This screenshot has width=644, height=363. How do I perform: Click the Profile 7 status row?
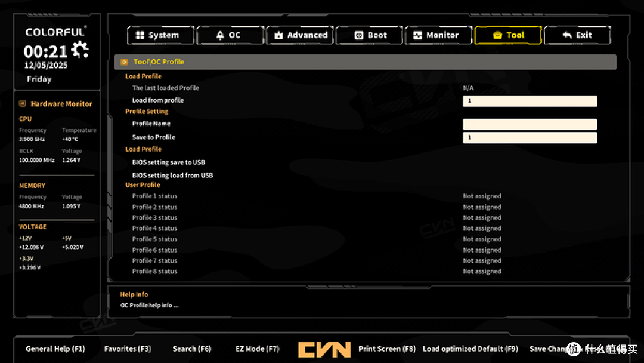(365, 260)
